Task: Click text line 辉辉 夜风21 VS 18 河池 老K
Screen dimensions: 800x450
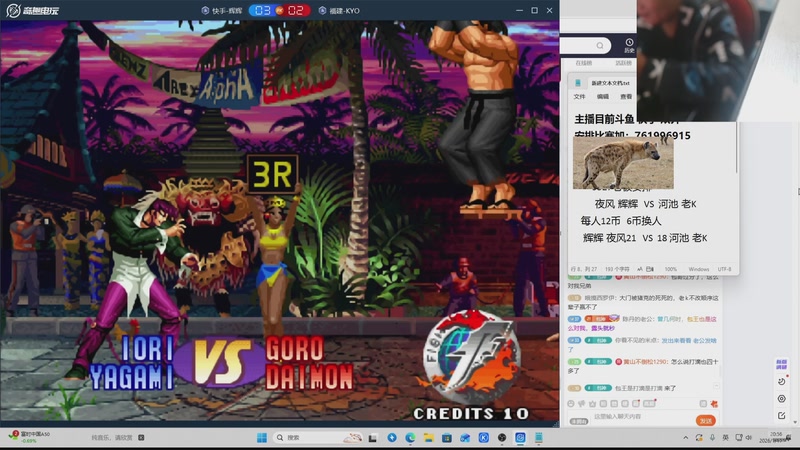Action: (645, 238)
